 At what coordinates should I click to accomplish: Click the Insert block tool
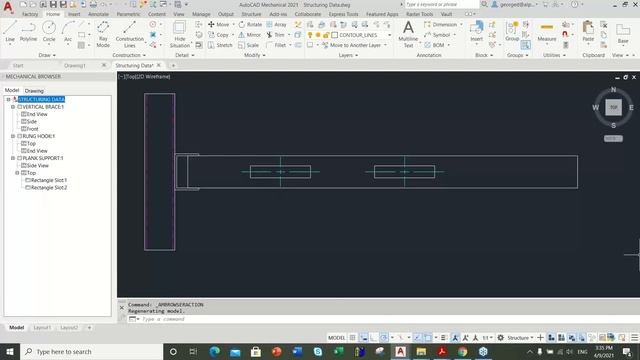coord(476,32)
